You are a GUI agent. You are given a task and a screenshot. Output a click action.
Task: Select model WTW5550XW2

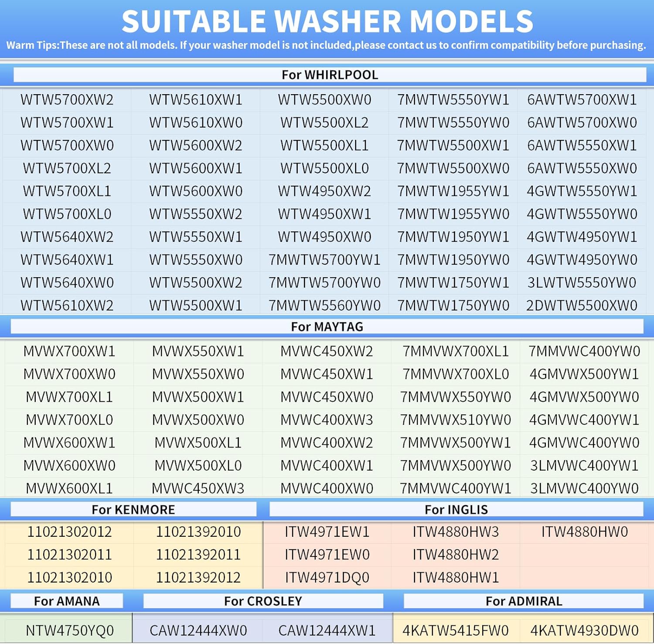click(196, 214)
